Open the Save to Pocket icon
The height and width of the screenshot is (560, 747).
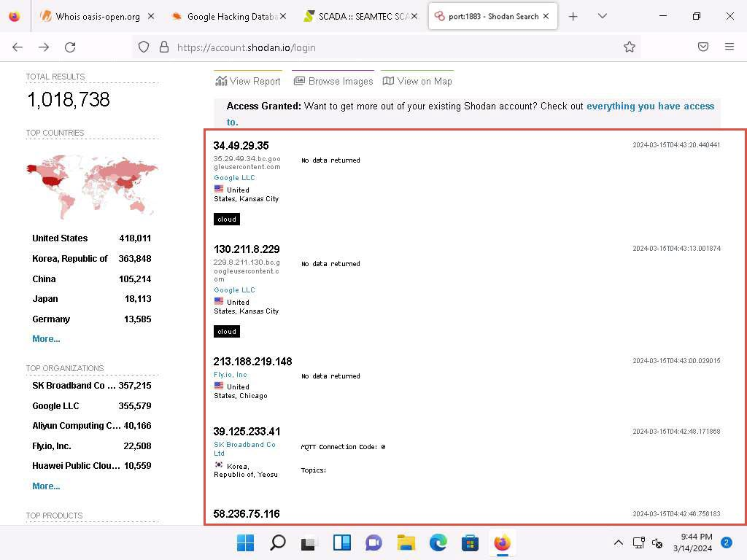(703, 47)
